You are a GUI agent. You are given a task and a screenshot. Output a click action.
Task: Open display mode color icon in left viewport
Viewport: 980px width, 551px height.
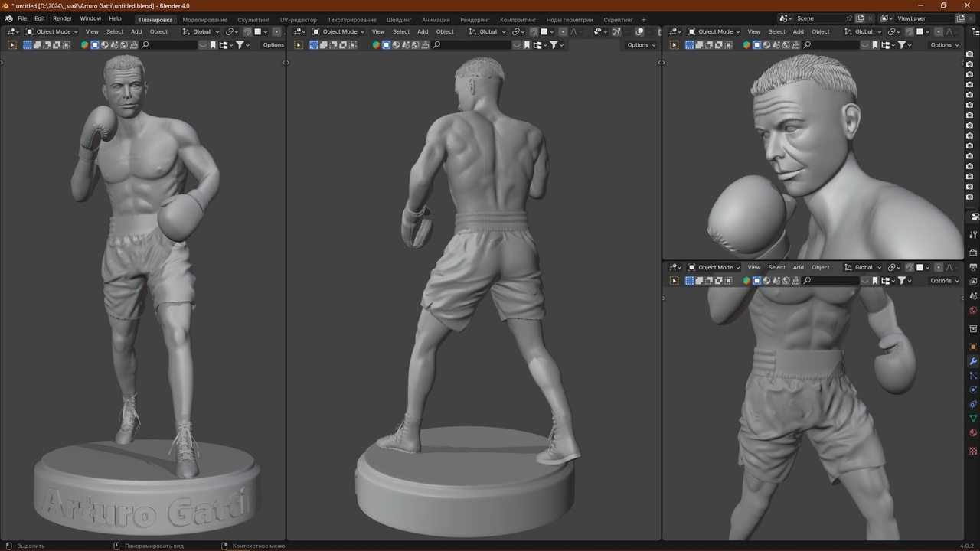(x=84, y=45)
